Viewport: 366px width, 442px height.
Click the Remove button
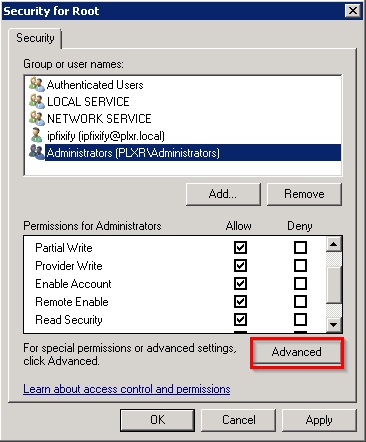pyautogui.click(x=304, y=194)
